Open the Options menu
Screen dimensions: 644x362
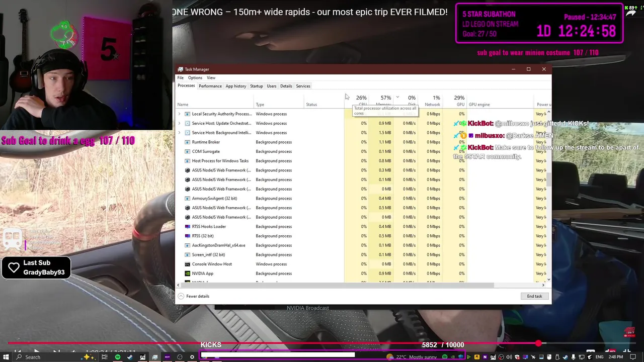195,78
